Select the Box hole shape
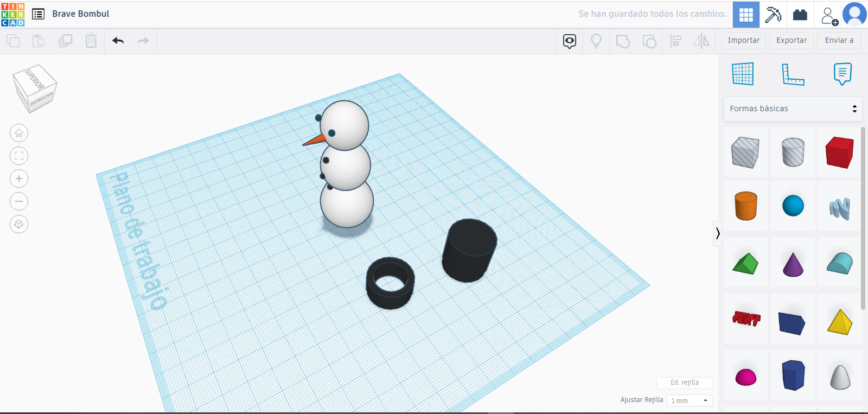868x414 pixels. (x=745, y=152)
